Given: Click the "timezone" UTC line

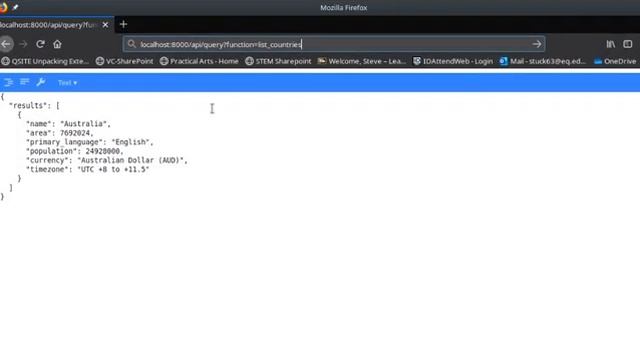Looking at the screenshot, I should pos(88,169).
